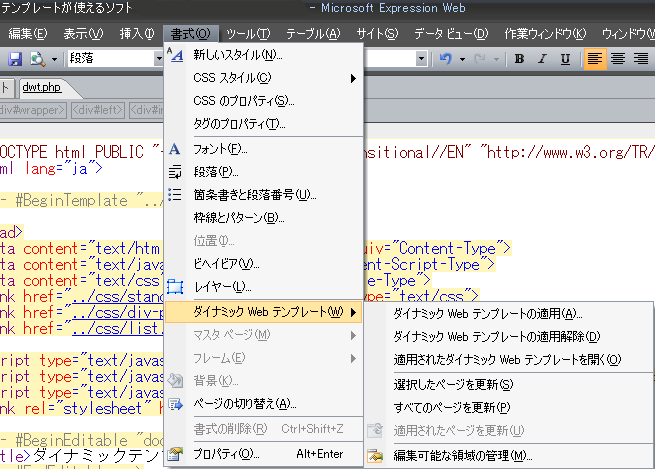Choose 新しいスタイル(N)... menu entry
This screenshot has height=469, width=655.
coord(264,55)
